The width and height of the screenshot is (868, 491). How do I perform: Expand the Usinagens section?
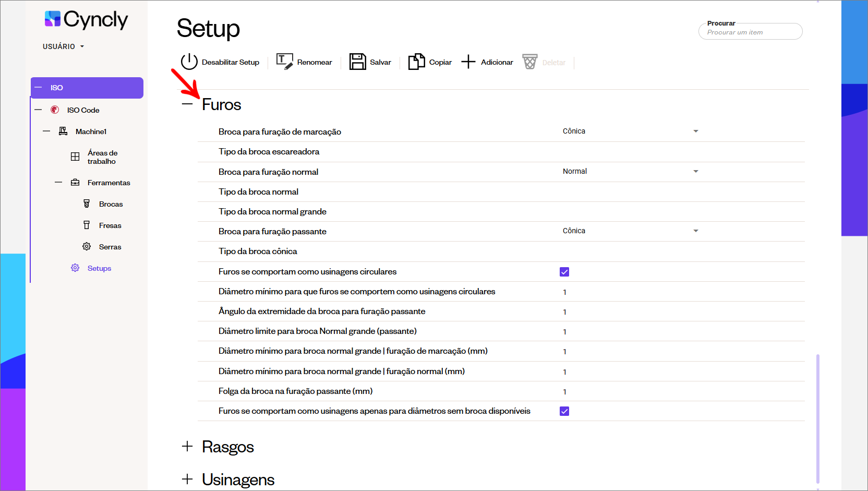pyautogui.click(x=187, y=479)
